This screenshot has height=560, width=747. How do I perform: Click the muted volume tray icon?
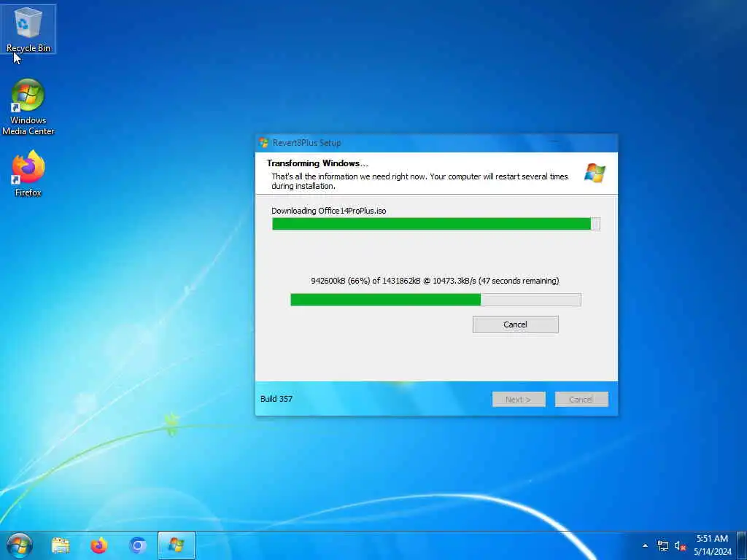(x=680, y=545)
